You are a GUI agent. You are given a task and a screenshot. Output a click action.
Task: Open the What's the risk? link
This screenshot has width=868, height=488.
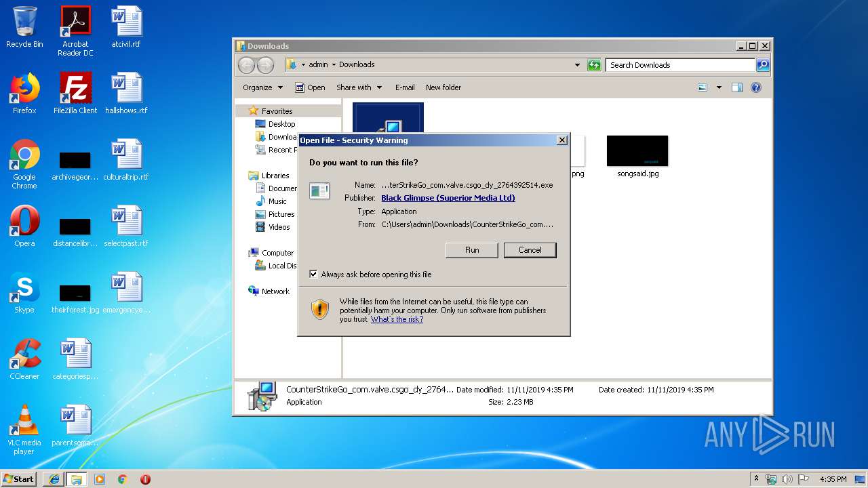397,319
